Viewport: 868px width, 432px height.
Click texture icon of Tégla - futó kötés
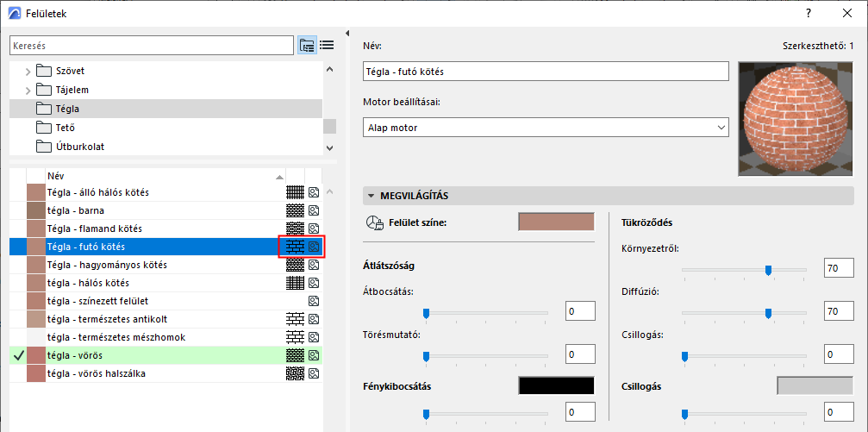314,247
